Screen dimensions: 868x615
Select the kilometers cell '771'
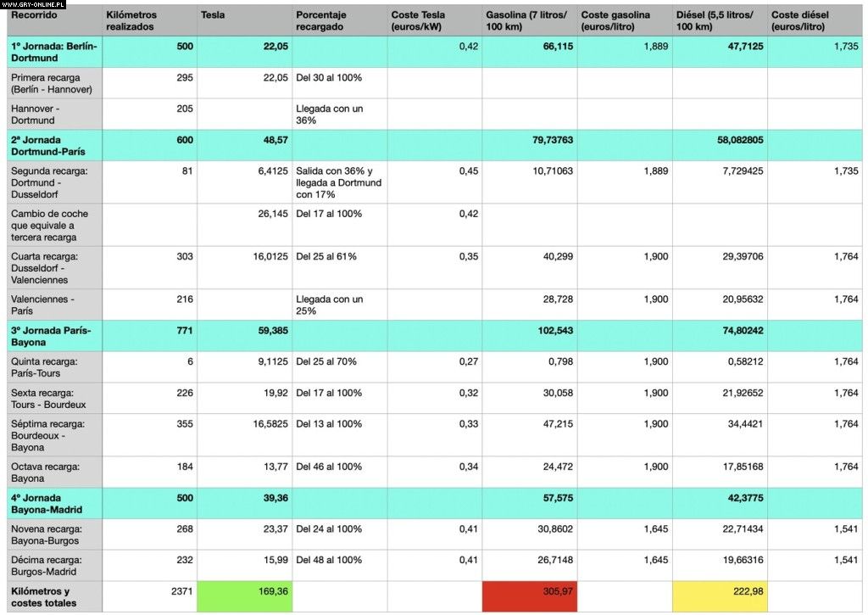pos(184,330)
